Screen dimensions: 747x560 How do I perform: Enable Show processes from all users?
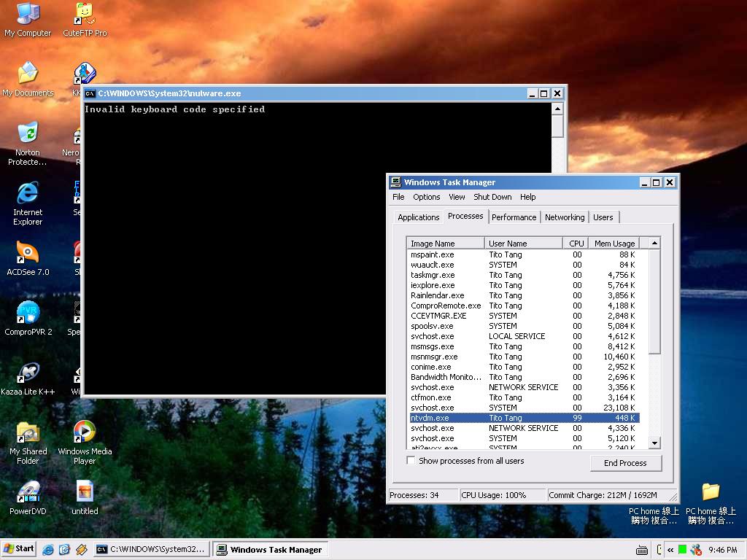tap(411, 460)
